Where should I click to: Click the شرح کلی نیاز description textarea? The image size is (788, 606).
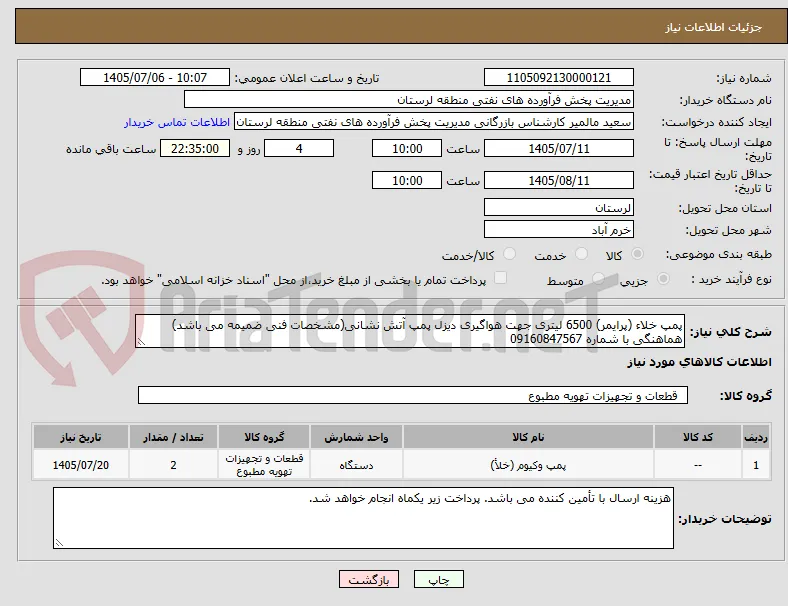410,331
